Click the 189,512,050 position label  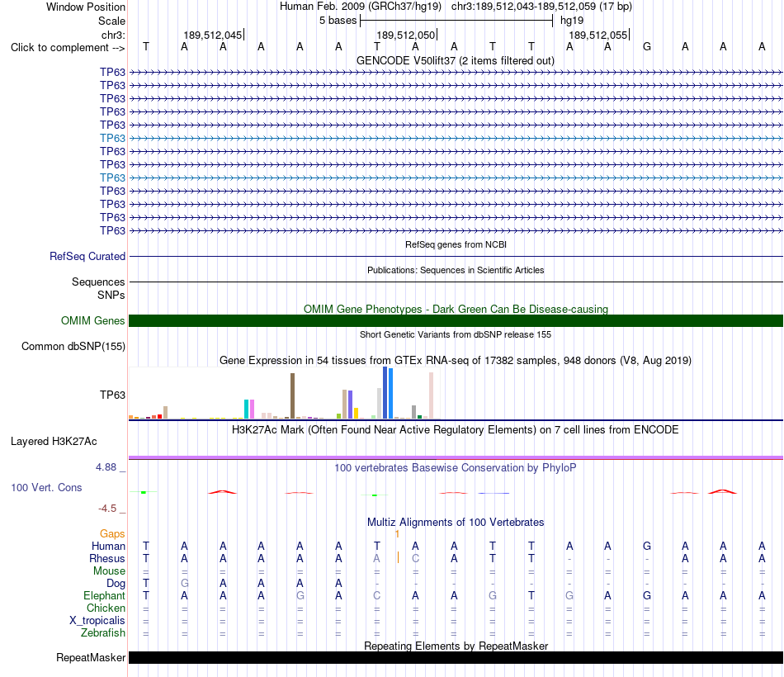point(405,35)
